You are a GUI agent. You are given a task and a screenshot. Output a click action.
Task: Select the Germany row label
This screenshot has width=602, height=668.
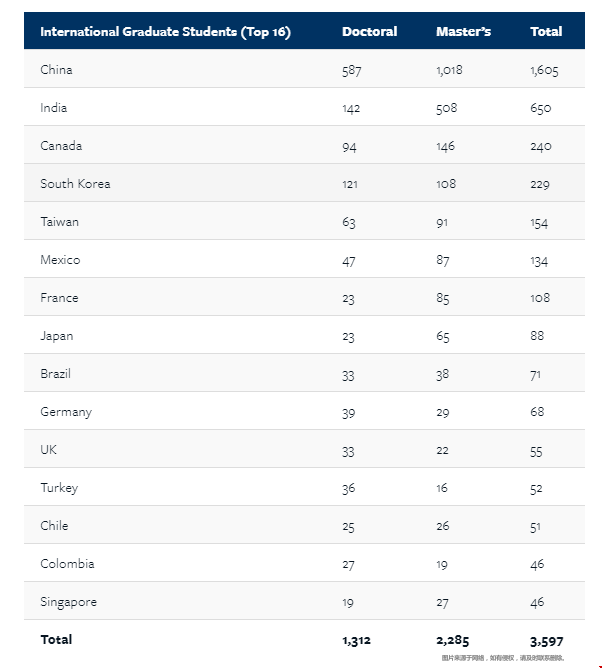pos(65,412)
